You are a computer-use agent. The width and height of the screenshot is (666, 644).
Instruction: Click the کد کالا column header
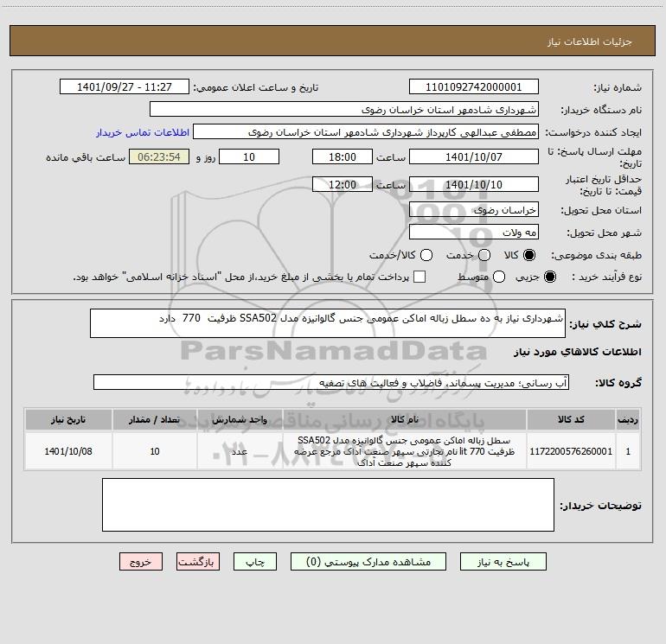pos(571,419)
